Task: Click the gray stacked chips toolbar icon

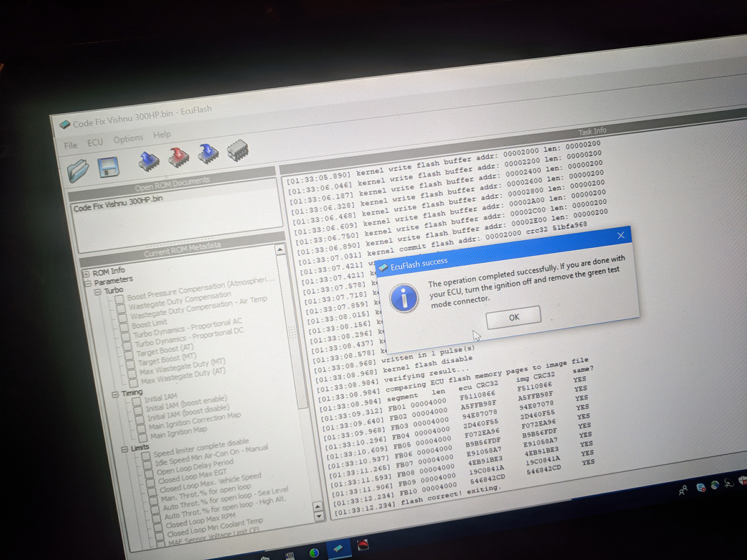Action: pos(237,151)
